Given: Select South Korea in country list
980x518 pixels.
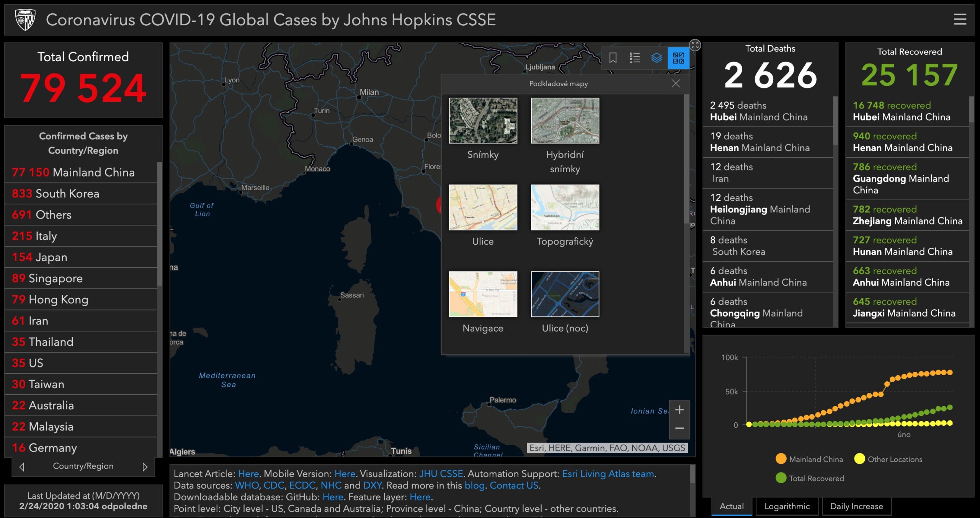Looking at the screenshot, I should (81, 193).
